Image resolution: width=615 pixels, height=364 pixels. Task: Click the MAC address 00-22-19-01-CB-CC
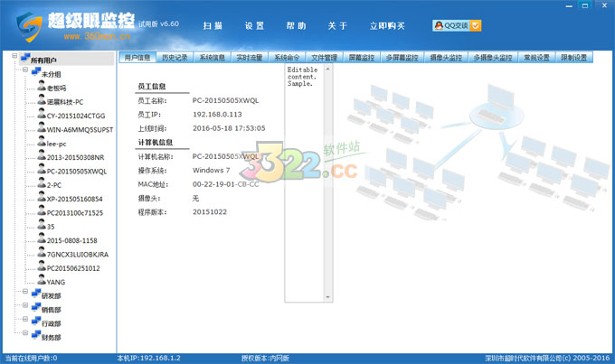click(x=225, y=184)
